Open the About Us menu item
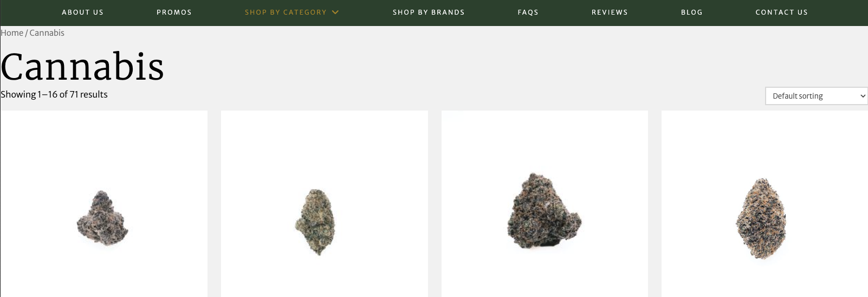Image resolution: width=868 pixels, height=297 pixels. click(82, 12)
